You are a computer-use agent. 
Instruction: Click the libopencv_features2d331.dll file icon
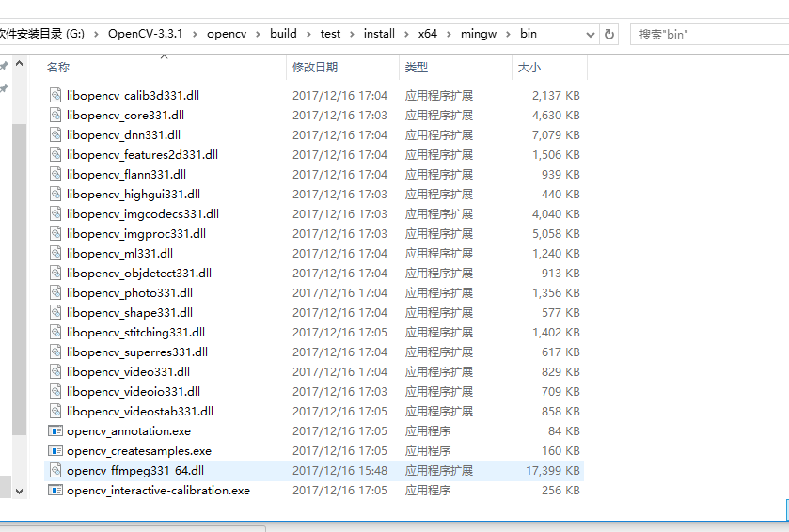tap(55, 154)
